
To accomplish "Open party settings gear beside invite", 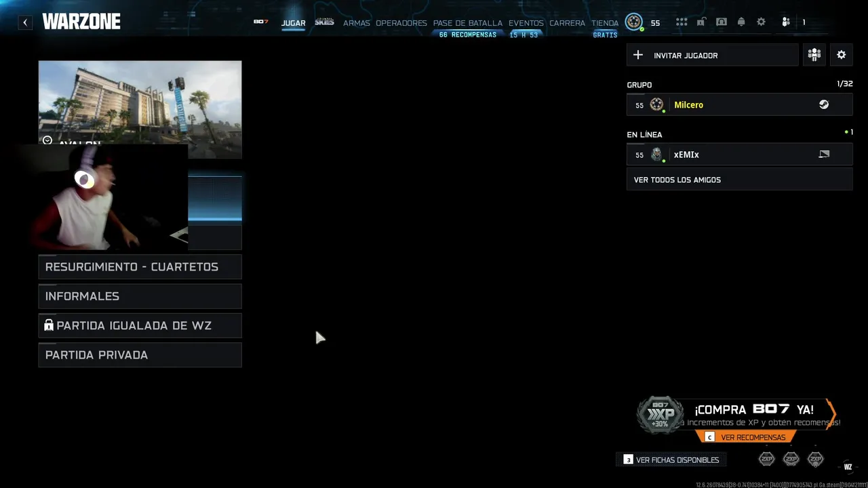I will click(842, 55).
